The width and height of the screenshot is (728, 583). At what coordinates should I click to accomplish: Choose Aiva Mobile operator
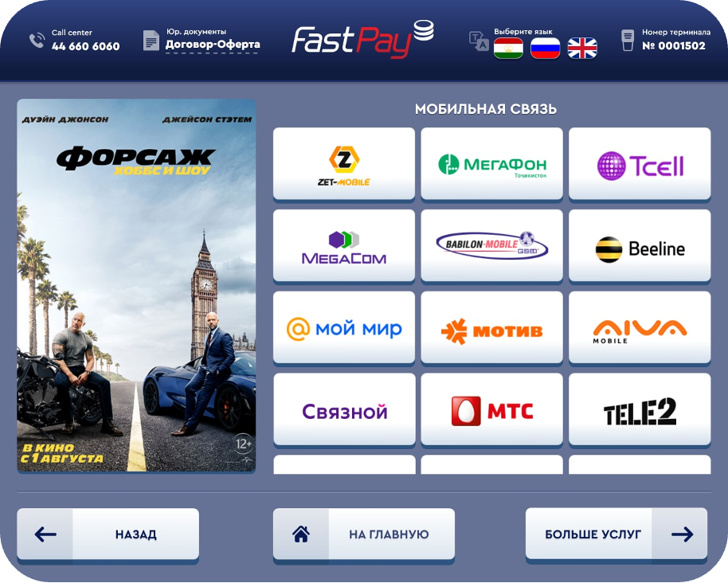(640, 327)
